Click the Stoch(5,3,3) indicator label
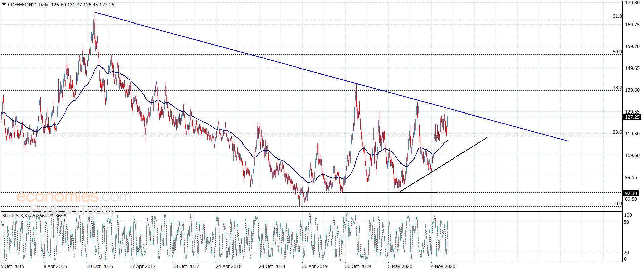Screen dimensions: 644x271 (15, 216)
